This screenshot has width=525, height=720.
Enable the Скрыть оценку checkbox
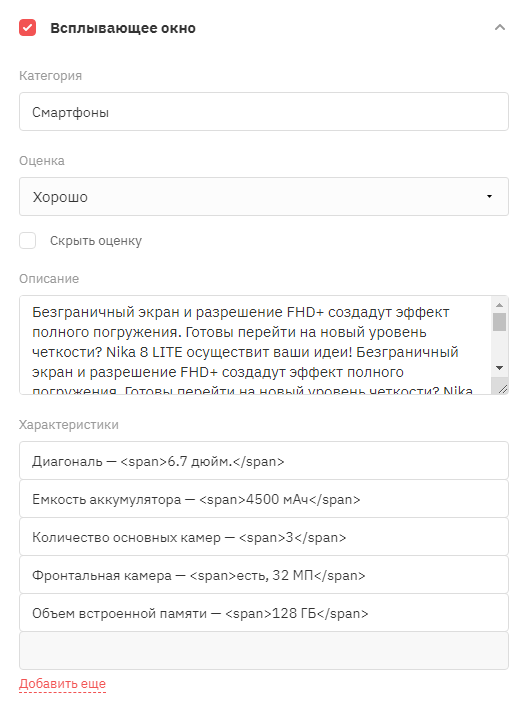28,241
